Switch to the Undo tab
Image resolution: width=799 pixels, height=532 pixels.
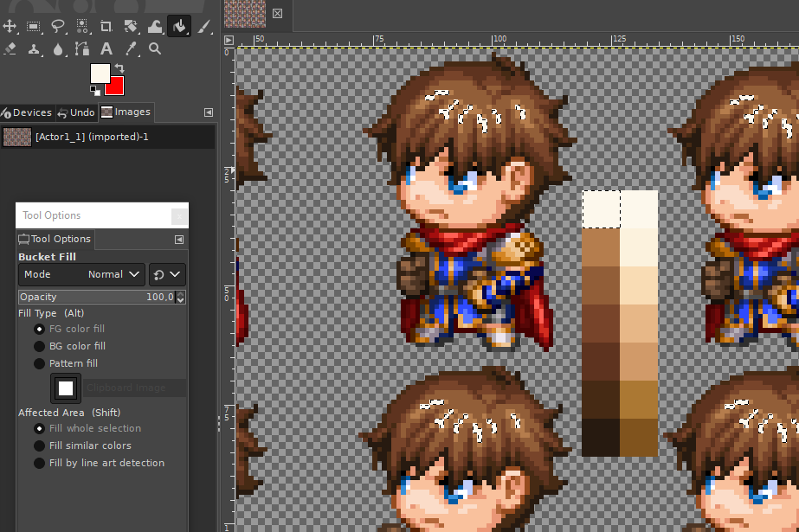[x=76, y=112]
